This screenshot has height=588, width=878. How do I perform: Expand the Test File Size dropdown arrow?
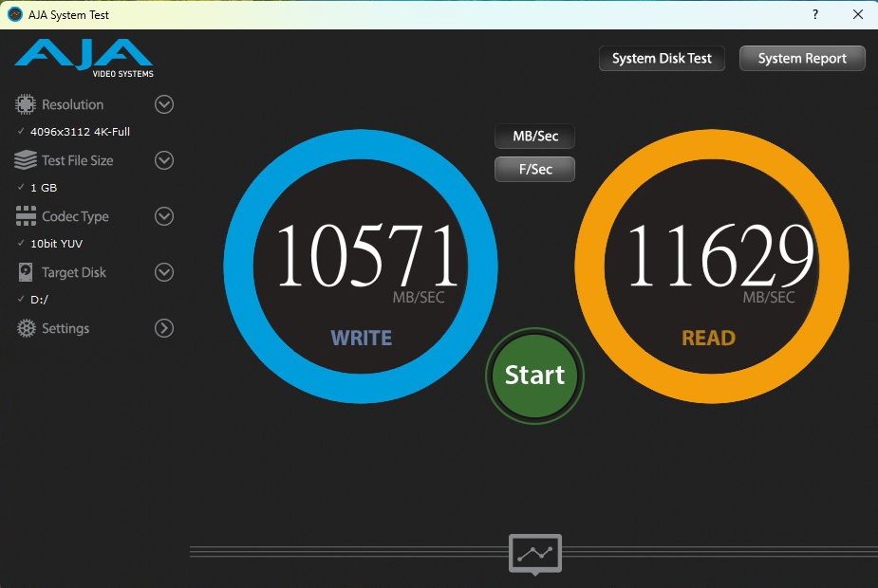point(164,160)
